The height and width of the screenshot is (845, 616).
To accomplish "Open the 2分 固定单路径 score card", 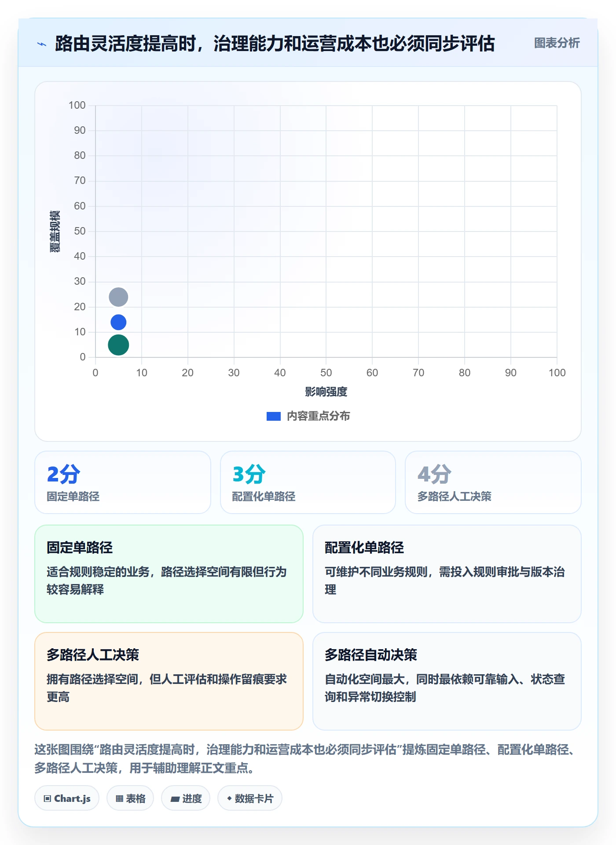I will point(123,482).
